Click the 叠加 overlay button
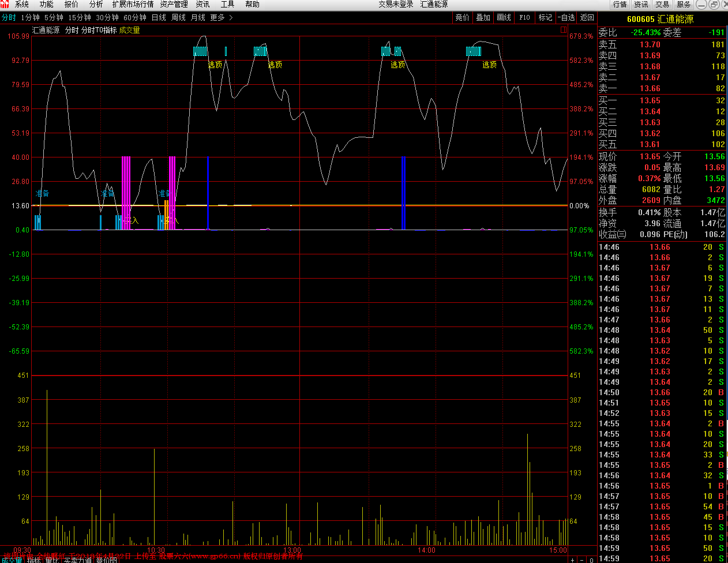Image resolution: width=728 pixels, height=563 pixels. [483, 17]
